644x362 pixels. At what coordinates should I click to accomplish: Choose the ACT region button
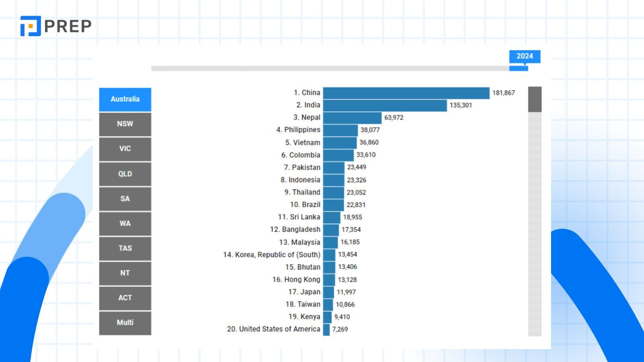coord(125,298)
